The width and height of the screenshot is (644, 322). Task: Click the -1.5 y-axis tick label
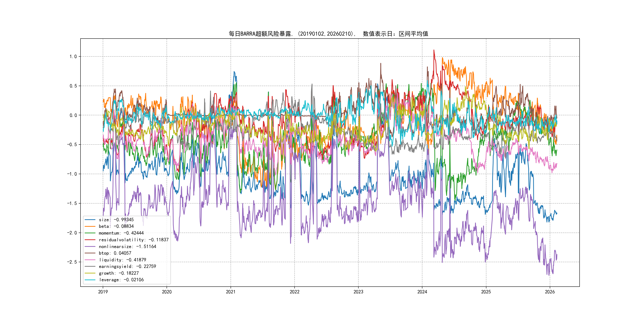pyautogui.click(x=72, y=203)
